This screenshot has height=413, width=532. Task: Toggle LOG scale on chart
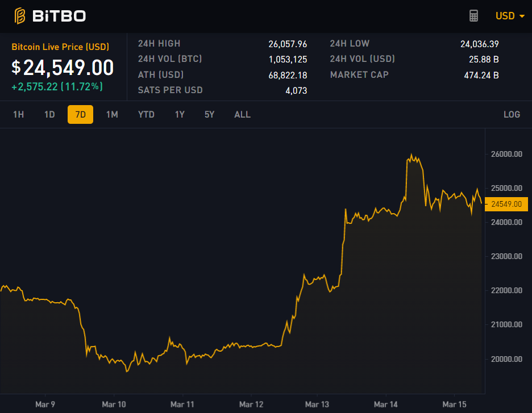click(x=512, y=115)
